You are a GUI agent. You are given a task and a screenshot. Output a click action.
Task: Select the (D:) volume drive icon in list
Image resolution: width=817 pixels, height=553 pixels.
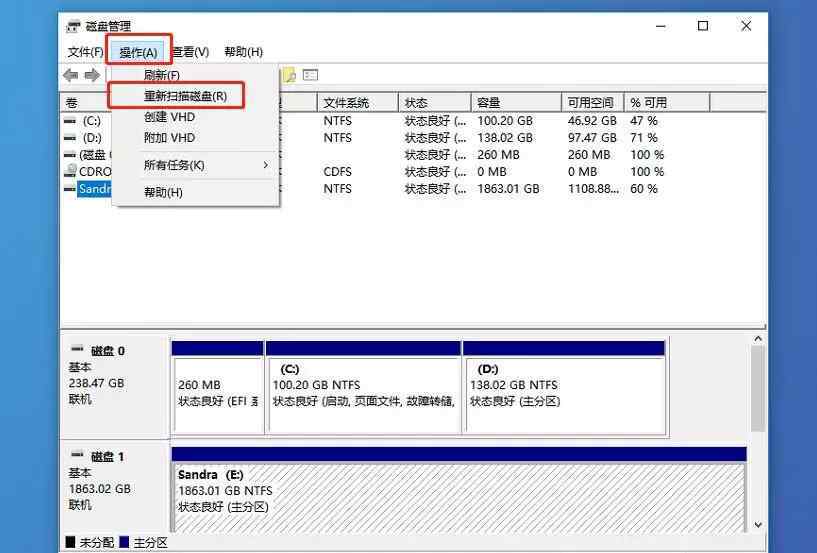[x=69, y=137]
